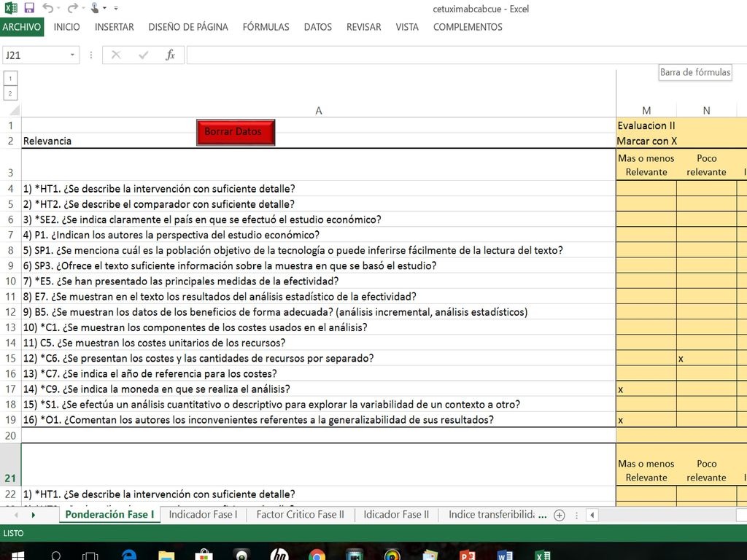747x560 pixels.
Task: Switch to Word on the taskbar
Action: 505,555
